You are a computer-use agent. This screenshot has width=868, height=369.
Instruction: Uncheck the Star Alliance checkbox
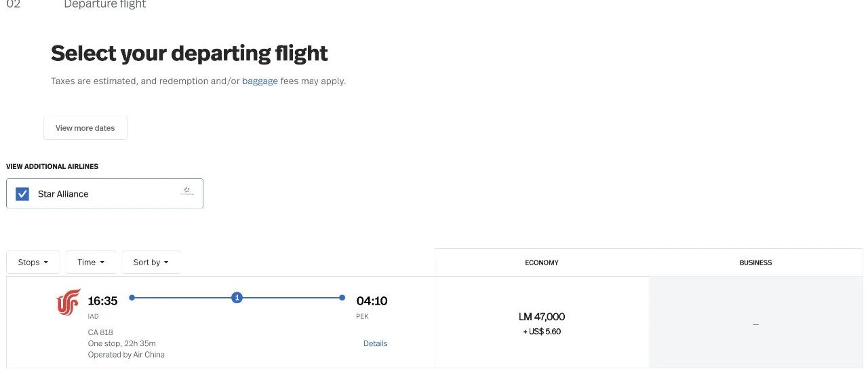coord(22,194)
